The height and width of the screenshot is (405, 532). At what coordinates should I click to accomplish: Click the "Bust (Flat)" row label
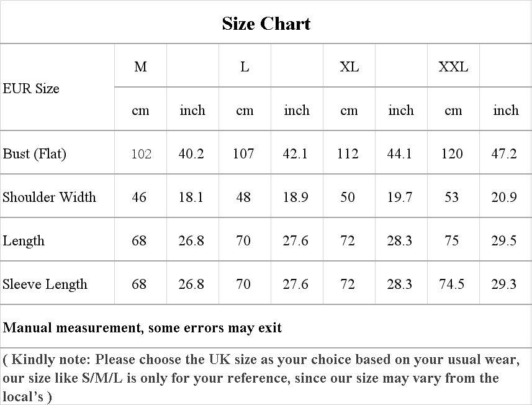(x=35, y=153)
